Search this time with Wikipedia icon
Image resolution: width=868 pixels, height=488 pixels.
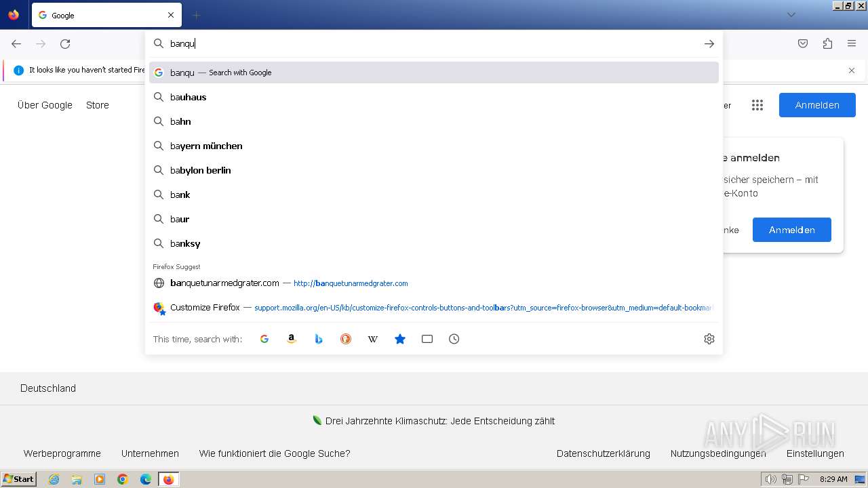(x=373, y=339)
